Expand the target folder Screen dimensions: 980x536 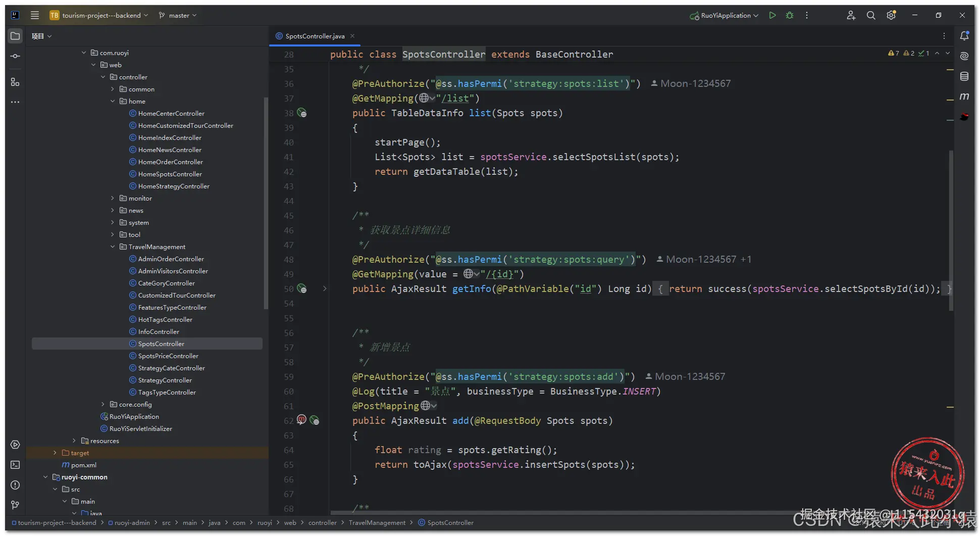coord(55,453)
